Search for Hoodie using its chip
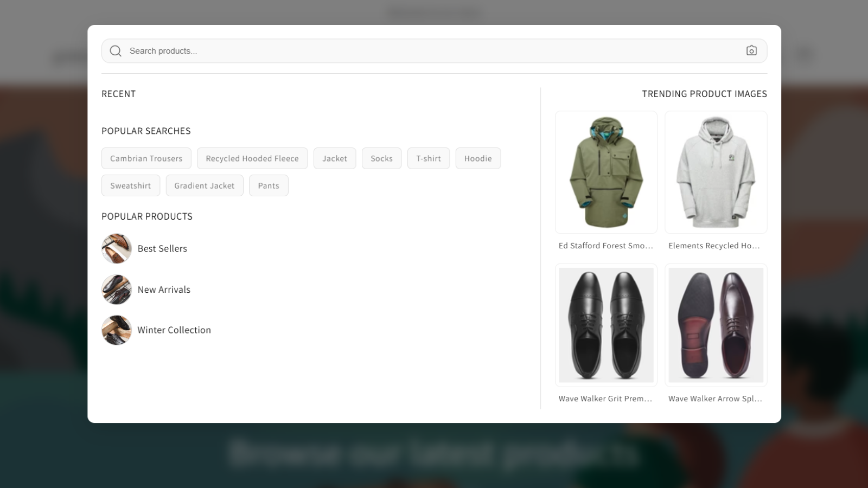This screenshot has height=488, width=868. pyautogui.click(x=478, y=158)
